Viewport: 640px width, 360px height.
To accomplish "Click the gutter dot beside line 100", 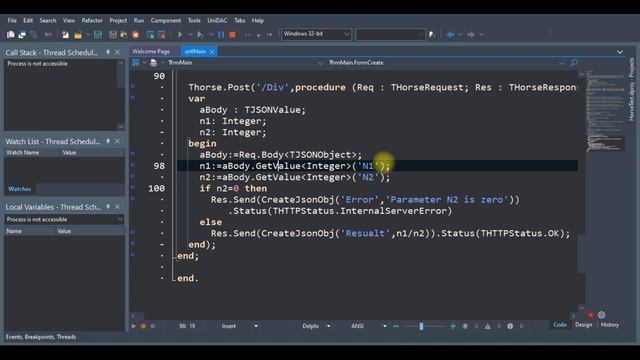I will point(132,187).
